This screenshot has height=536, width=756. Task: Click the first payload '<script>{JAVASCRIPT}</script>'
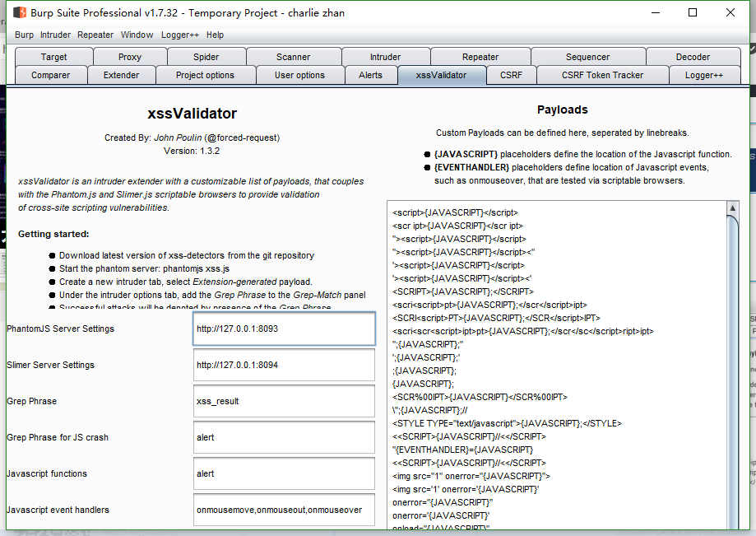point(455,212)
